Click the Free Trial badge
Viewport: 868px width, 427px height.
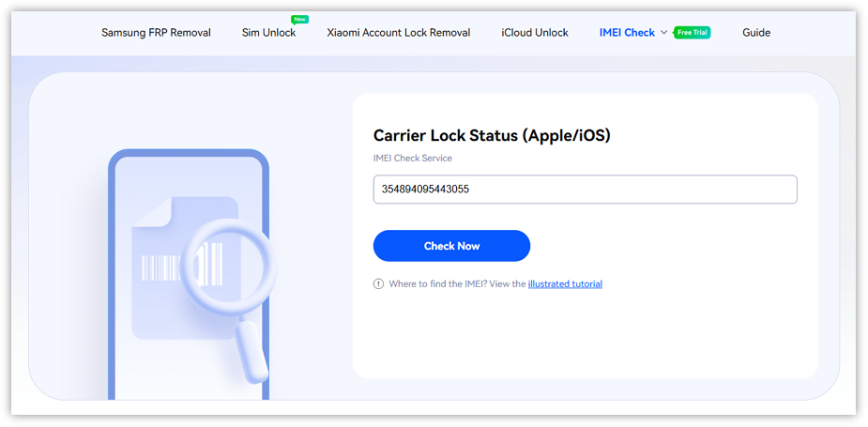692,33
